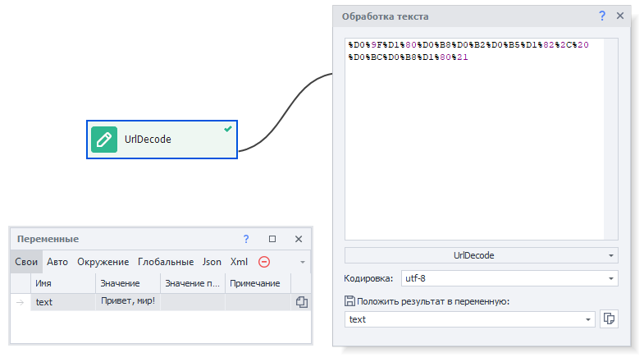Click the green checkmark on UrlDecode block

pyautogui.click(x=227, y=129)
